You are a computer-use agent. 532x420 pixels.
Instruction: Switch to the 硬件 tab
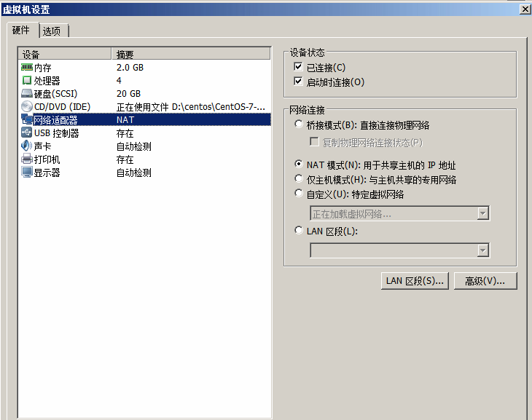coord(21,30)
